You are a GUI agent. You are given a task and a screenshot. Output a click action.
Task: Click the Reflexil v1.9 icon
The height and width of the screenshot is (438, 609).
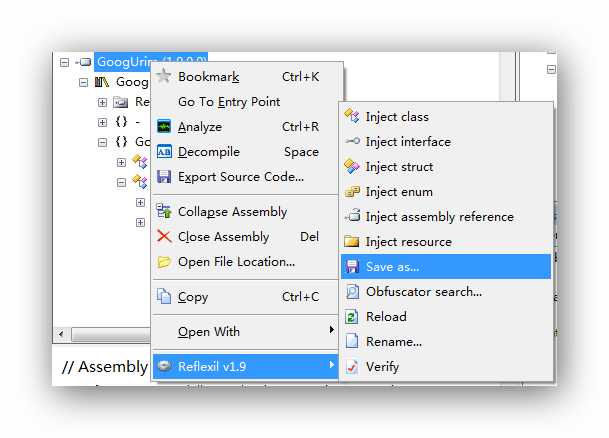coord(165,366)
